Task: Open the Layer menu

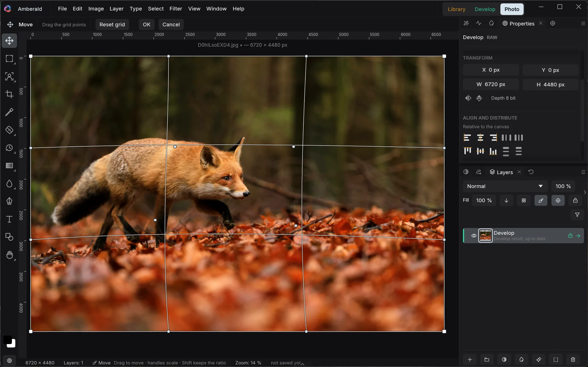Action: [117, 9]
